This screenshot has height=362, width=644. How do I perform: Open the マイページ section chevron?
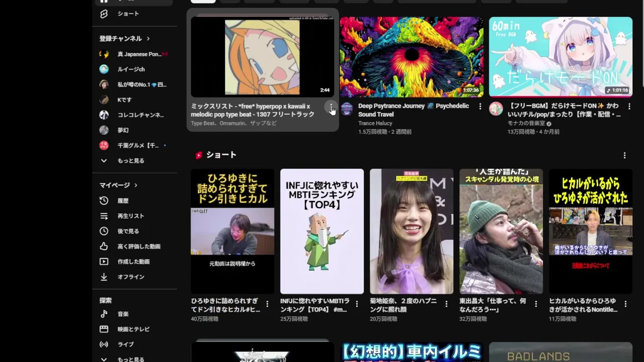[136, 185]
